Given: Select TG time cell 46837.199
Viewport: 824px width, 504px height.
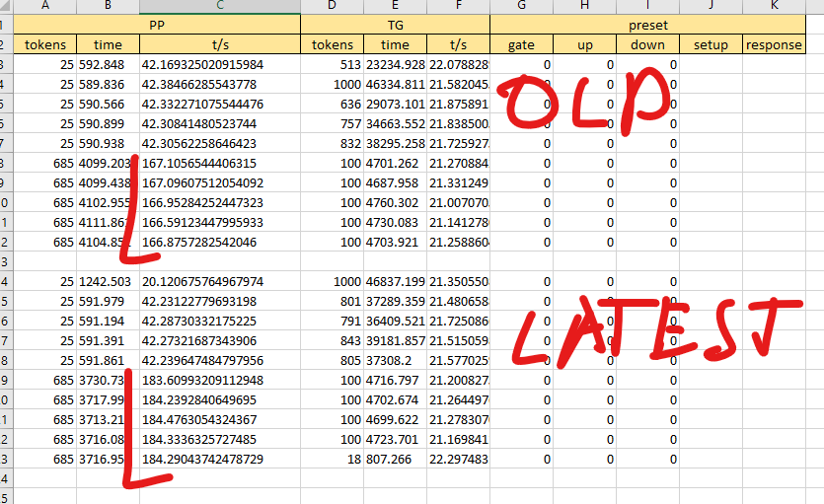Looking at the screenshot, I should 395,281.
